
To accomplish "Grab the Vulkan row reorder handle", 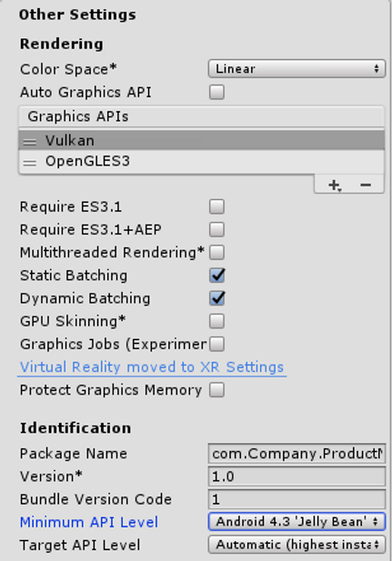I will 30,142.
